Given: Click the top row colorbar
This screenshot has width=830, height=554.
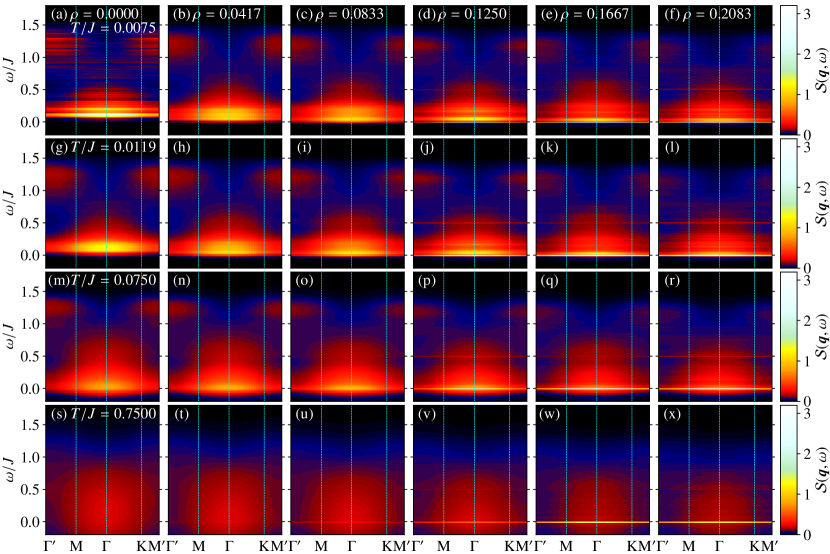Looking at the screenshot, I should [788, 70].
